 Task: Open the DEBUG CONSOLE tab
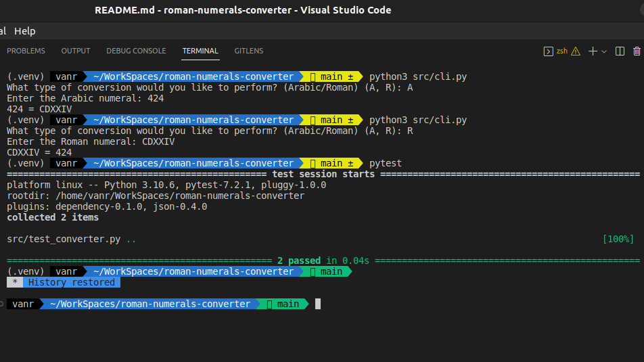click(x=136, y=51)
